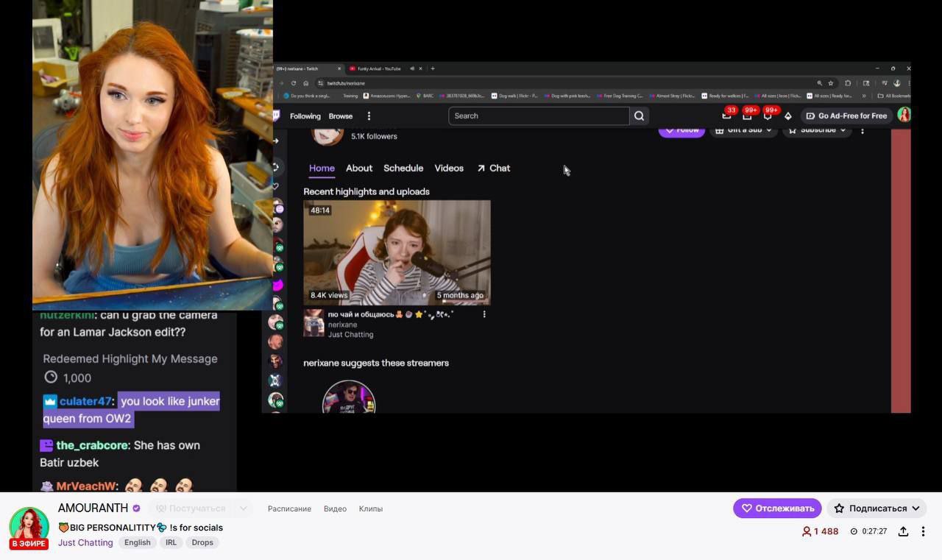Click the purple Follow button on nerixane
Viewport: 942px width, 560px height.
681,131
